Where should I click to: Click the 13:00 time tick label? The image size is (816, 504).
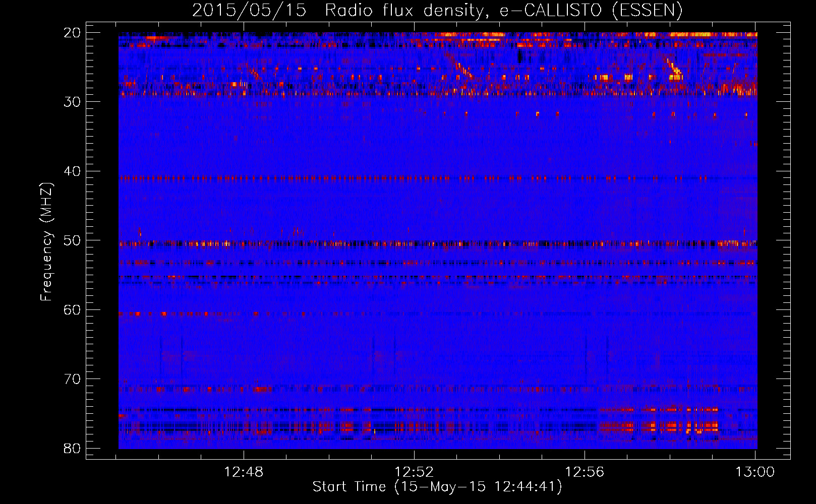pyautogui.click(x=755, y=472)
